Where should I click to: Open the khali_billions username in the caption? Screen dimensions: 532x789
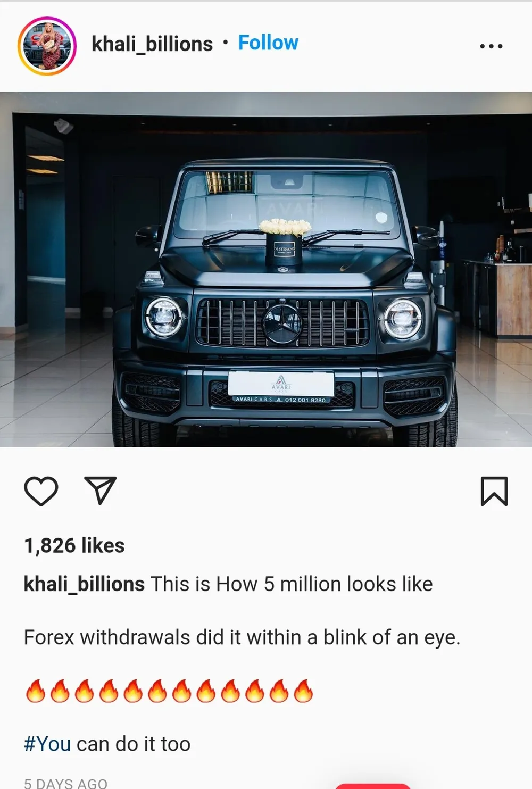pos(84,584)
